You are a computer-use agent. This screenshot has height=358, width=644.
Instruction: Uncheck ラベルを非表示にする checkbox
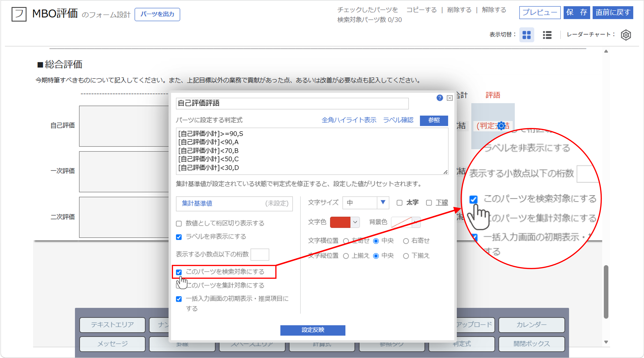pos(179,237)
